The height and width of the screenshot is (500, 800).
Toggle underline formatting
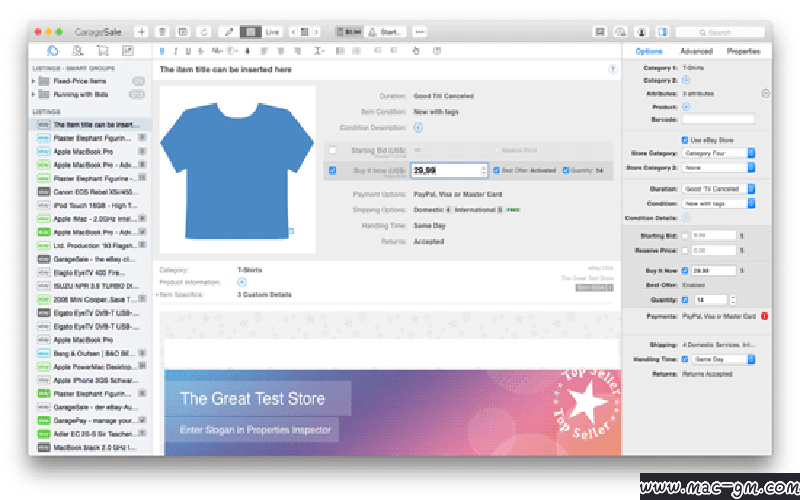click(x=188, y=51)
